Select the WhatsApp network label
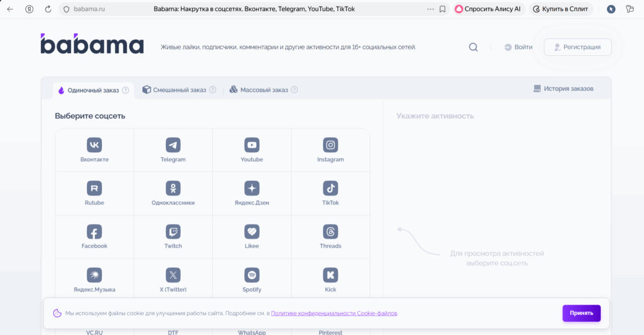644x335 pixels. tap(252, 332)
